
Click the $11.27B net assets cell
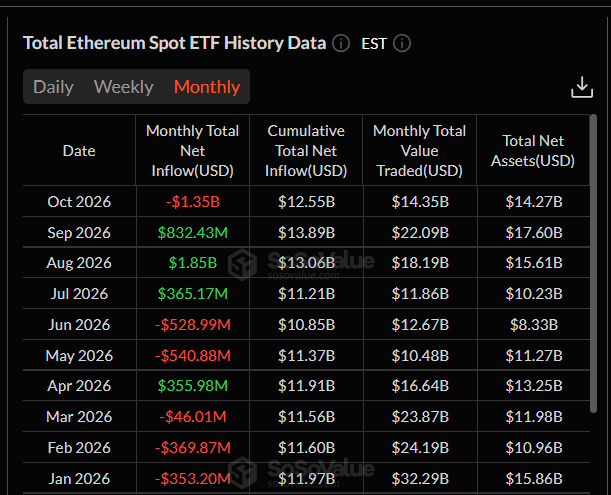(534, 355)
